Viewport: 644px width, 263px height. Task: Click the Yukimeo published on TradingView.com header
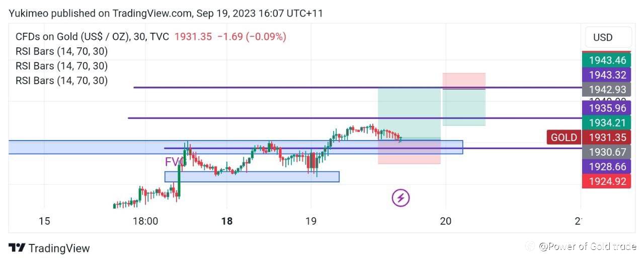tap(166, 14)
